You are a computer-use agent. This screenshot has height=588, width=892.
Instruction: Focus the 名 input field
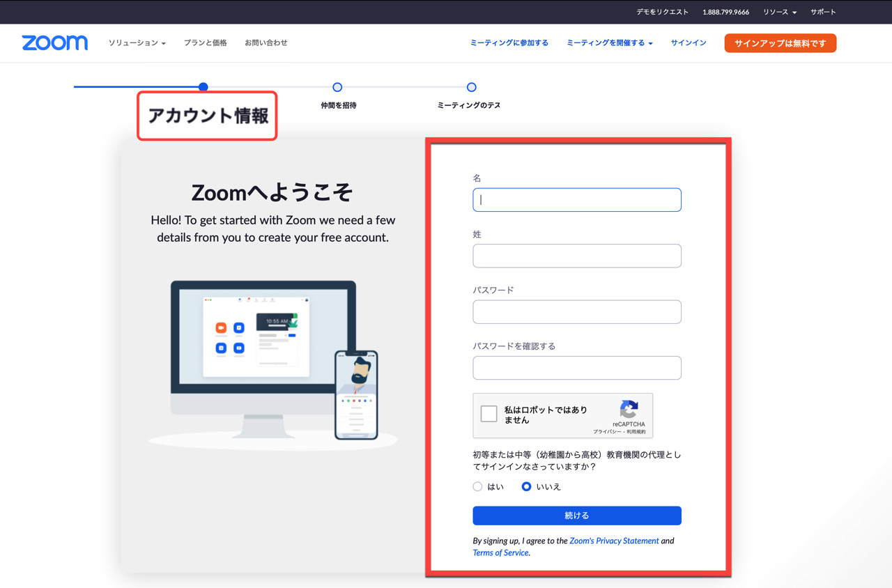tap(577, 200)
